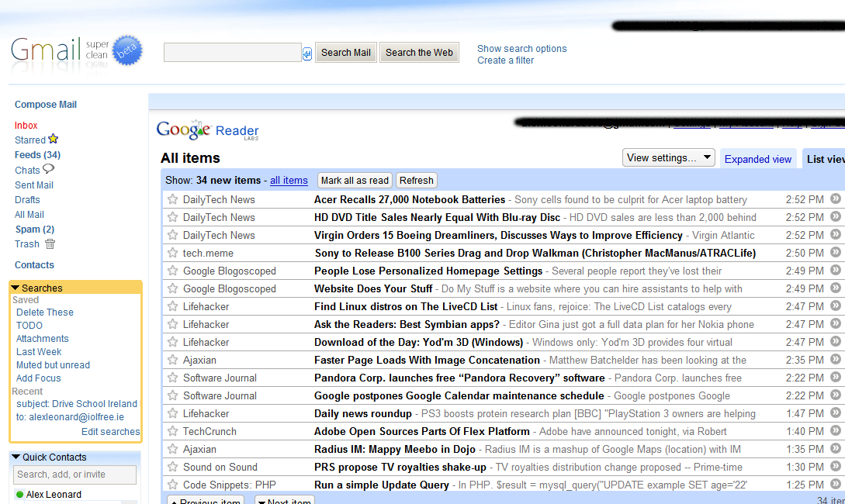Click Create a filter link
The height and width of the screenshot is (504, 845).
pos(505,60)
